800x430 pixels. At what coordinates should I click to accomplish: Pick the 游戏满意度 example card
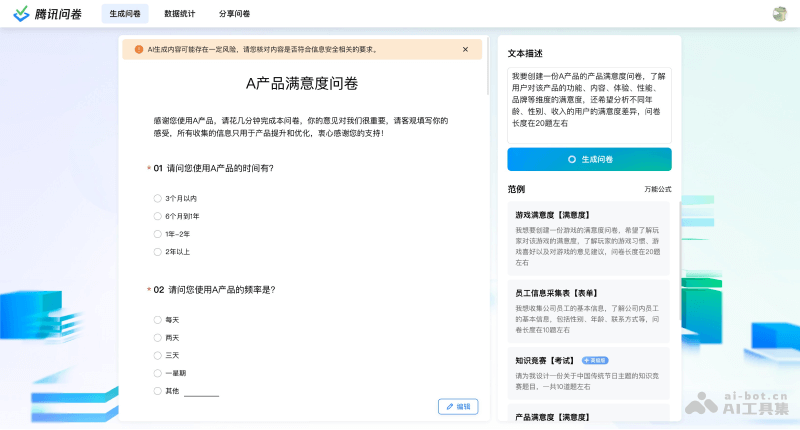click(x=589, y=238)
